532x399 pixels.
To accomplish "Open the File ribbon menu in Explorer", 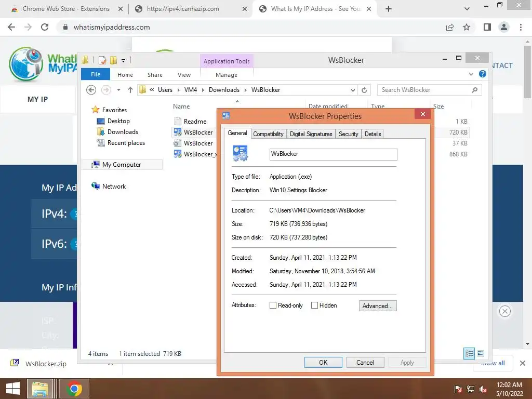I will click(x=96, y=74).
